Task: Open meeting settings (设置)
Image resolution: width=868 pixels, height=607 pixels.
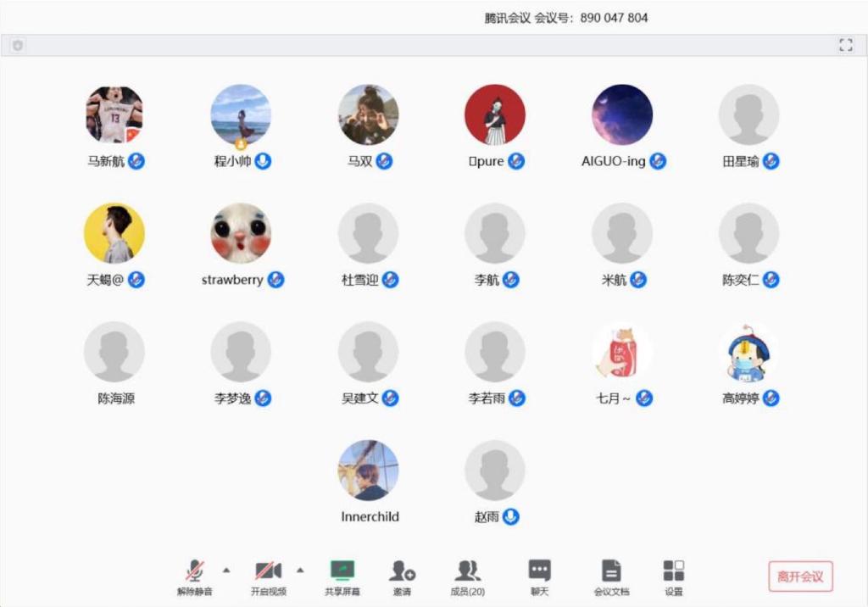Action: [x=674, y=576]
